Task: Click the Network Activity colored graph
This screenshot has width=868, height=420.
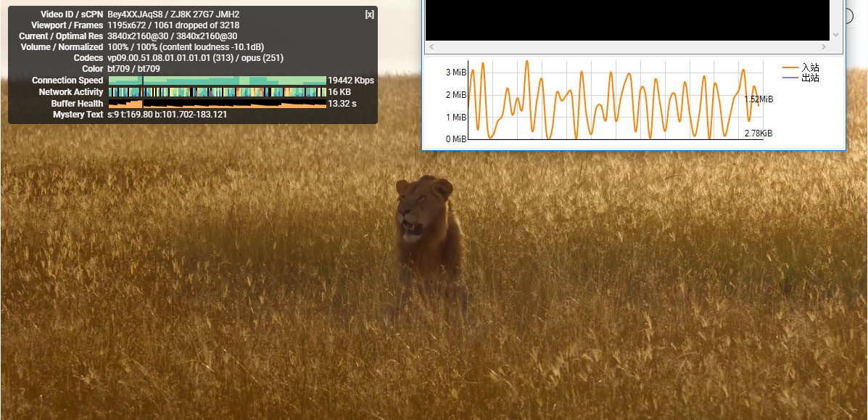Action: coord(217,92)
